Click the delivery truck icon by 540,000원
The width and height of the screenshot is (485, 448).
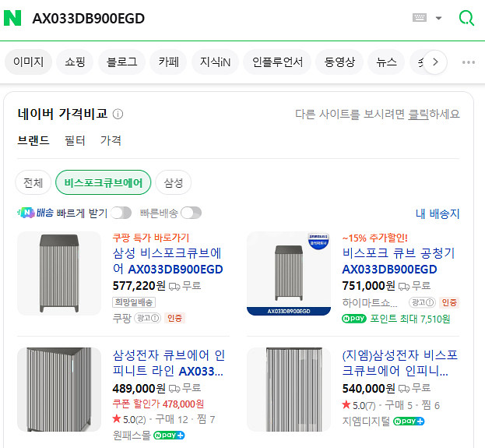tap(404, 389)
